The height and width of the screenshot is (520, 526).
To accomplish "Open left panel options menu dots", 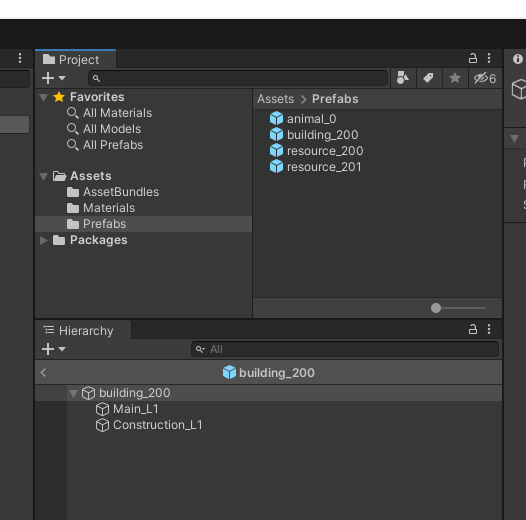I will pos(20,58).
